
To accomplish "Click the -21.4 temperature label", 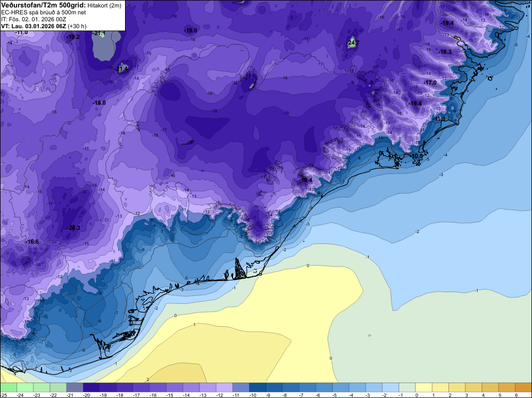I will coord(121,69).
